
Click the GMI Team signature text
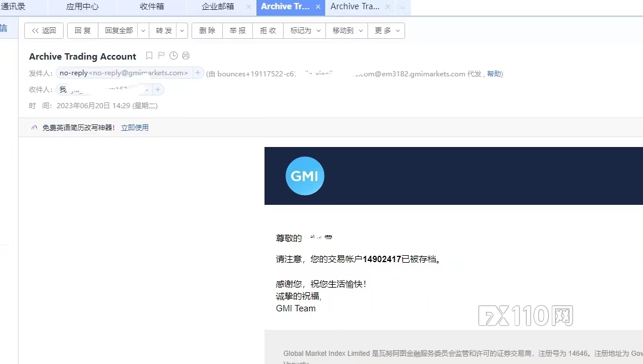coord(296,308)
